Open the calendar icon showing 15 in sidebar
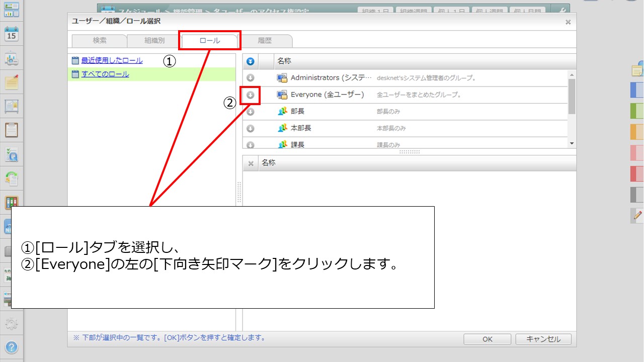Viewport: 644px width, 362px height. [11, 34]
